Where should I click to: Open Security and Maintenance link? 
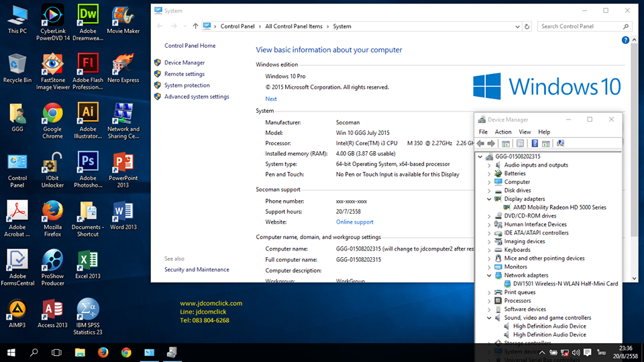point(197,269)
